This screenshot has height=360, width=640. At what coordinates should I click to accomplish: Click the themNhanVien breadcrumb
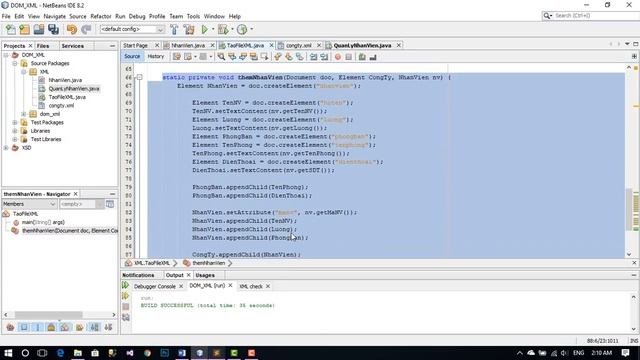[209, 263]
